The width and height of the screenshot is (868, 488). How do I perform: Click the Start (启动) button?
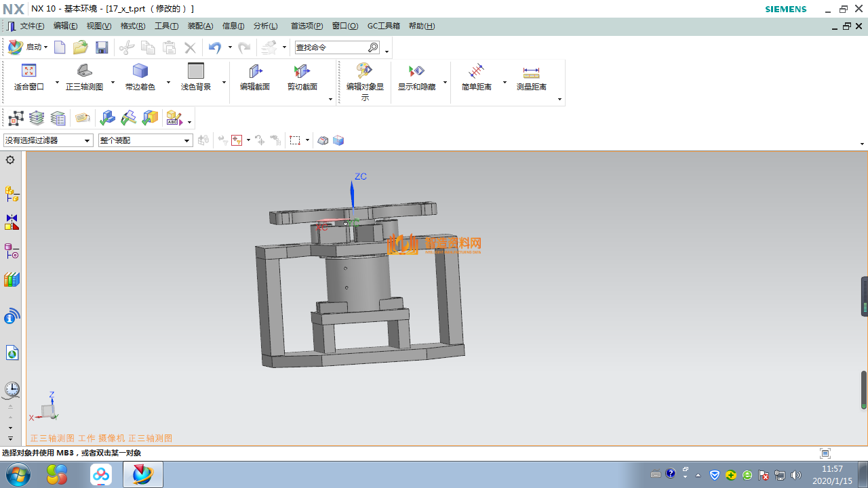[x=28, y=47]
